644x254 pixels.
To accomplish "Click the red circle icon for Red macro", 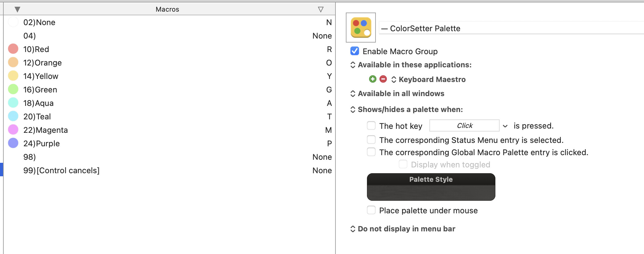I will (x=13, y=49).
